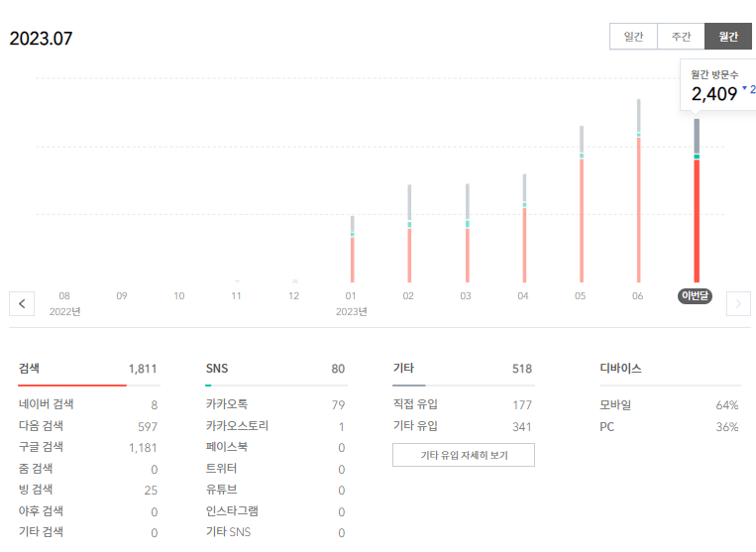Screen dimensions: 756x552
Task: Click the 인스타그램 row
Action: point(275,511)
